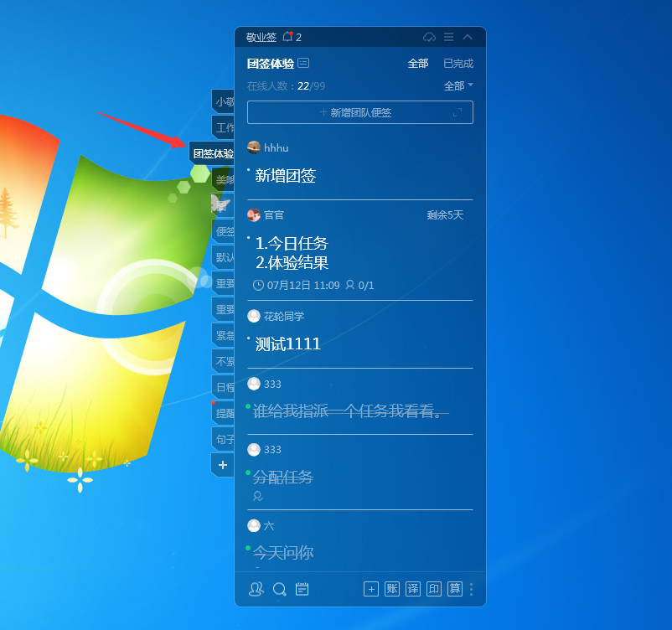Collapse the panel with the up chevron

(x=468, y=37)
